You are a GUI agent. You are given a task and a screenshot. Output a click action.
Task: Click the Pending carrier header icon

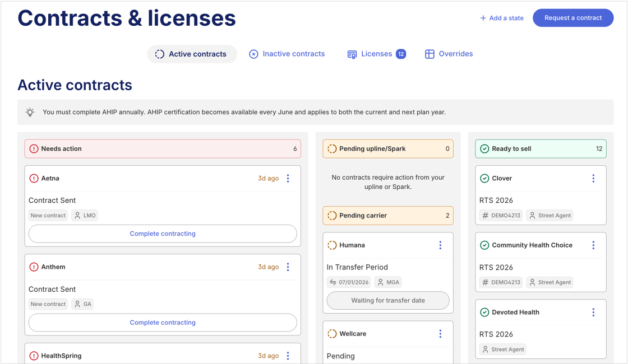tap(332, 216)
